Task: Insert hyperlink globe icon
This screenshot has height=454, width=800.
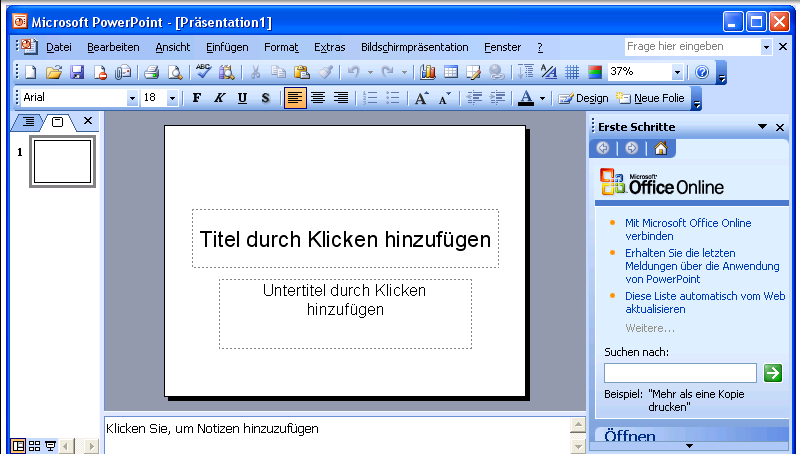Action: (x=496, y=72)
